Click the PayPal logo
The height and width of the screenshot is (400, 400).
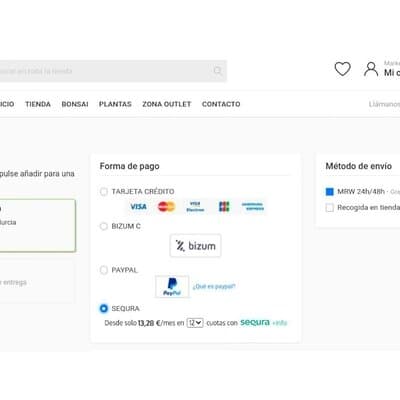172,287
